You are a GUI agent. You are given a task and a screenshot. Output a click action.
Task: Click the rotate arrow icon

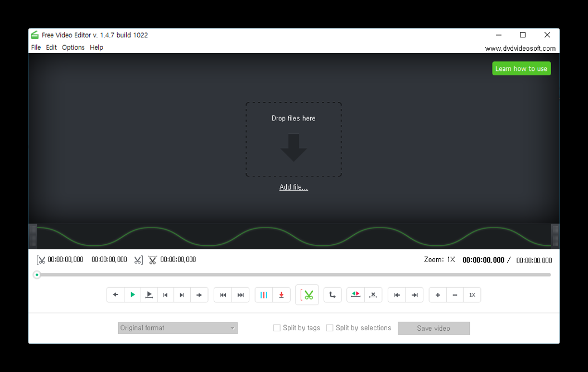(x=332, y=294)
